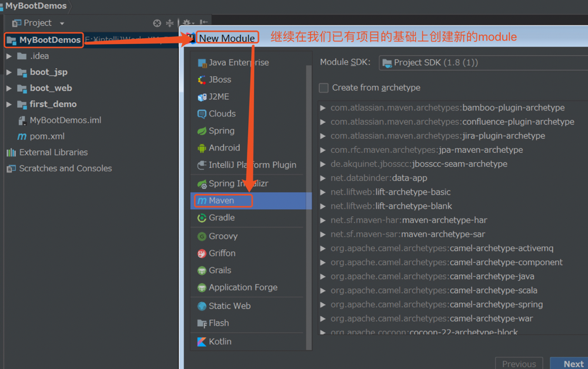Click the hide Project panel icon
This screenshot has width=588, height=369.
point(203,24)
